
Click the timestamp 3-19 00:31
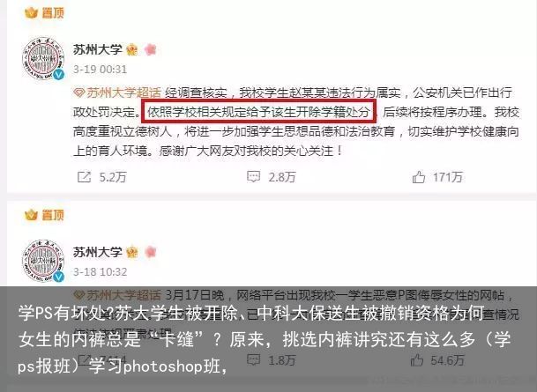coord(100,70)
